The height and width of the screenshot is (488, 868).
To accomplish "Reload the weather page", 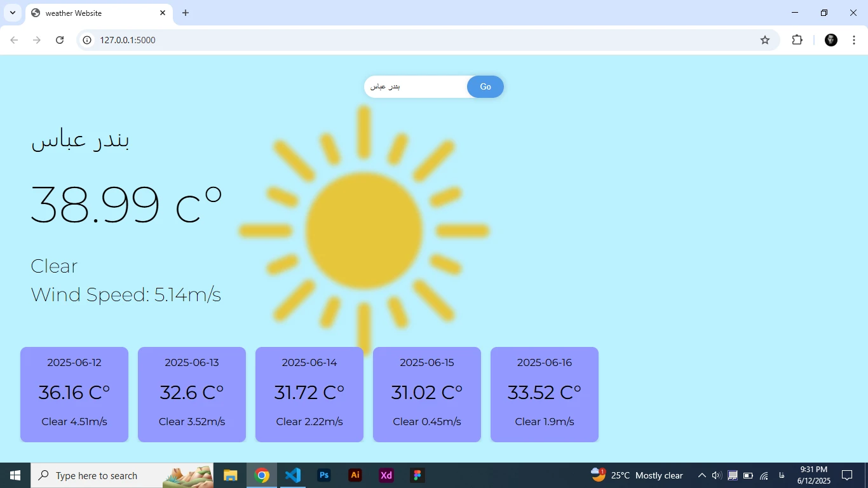I will (60, 40).
